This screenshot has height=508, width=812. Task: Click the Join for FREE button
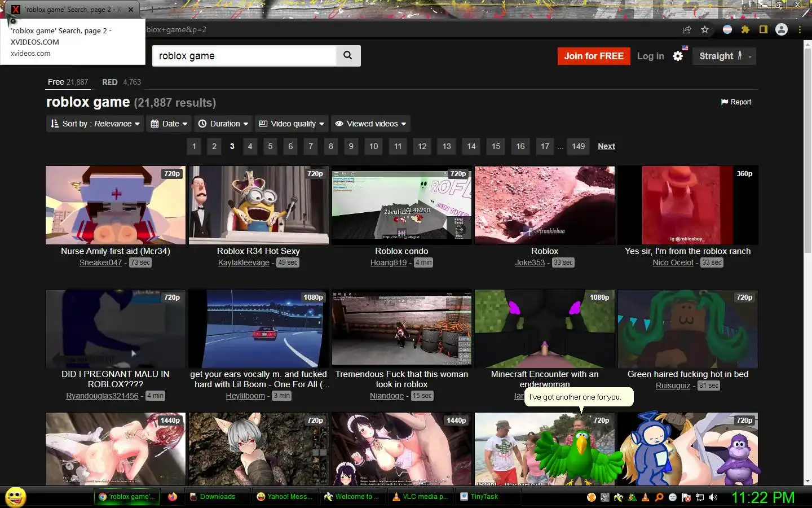point(594,56)
